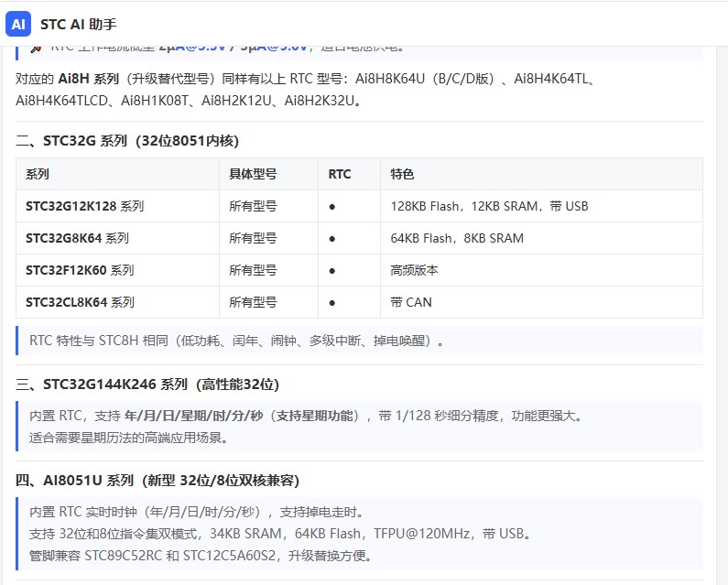
Task: Click the paragraph 对应的 Ai8H 系列
Action: click(306, 90)
